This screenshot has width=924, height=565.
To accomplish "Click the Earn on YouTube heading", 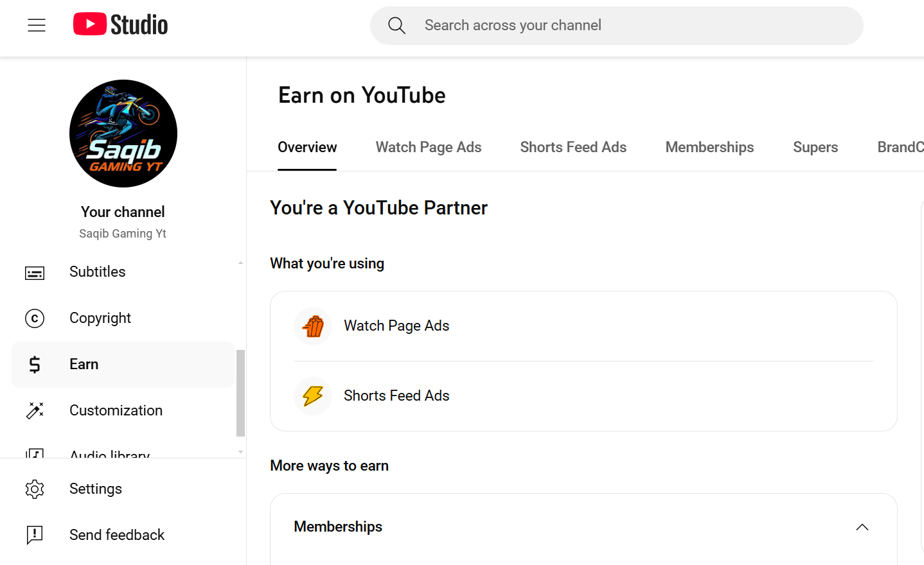I will pos(362,96).
